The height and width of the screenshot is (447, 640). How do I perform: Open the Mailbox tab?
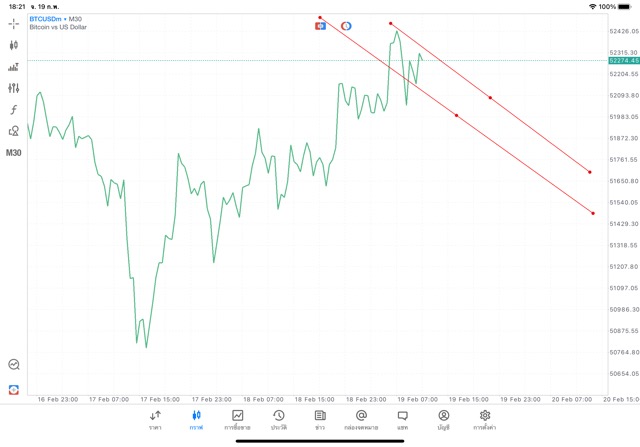click(x=361, y=419)
